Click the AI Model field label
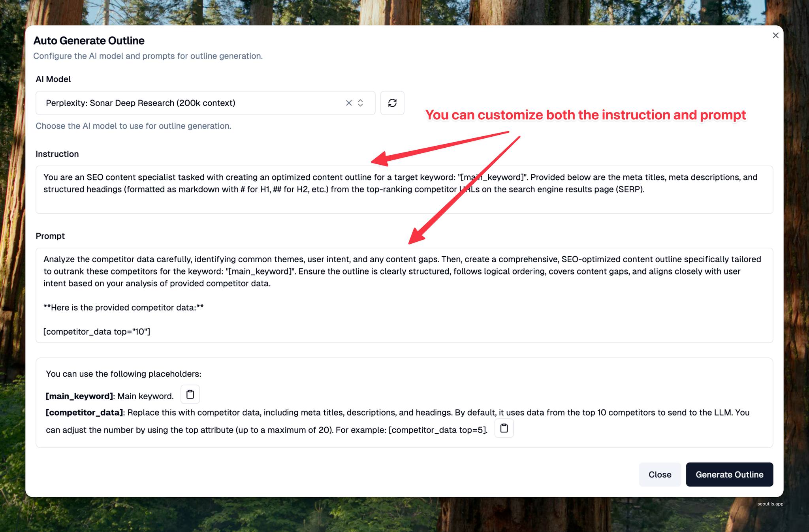809x532 pixels. pyautogui.click(x=53, y=79)
